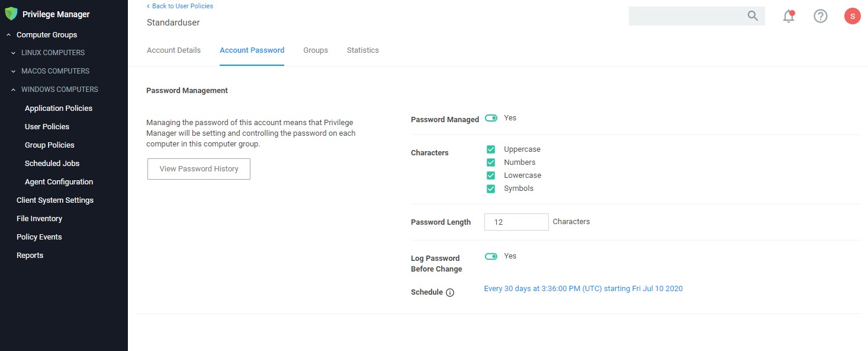This screenshot has width=868, height=351.
Task: Open File Inventory in sidebar
Action: point(39,219)
